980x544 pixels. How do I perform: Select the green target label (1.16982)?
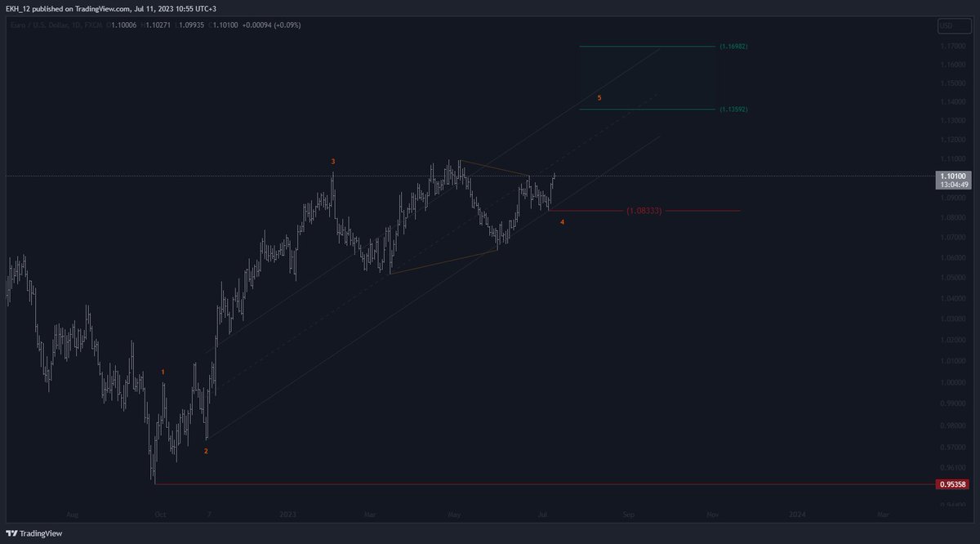tap(733, 47)
